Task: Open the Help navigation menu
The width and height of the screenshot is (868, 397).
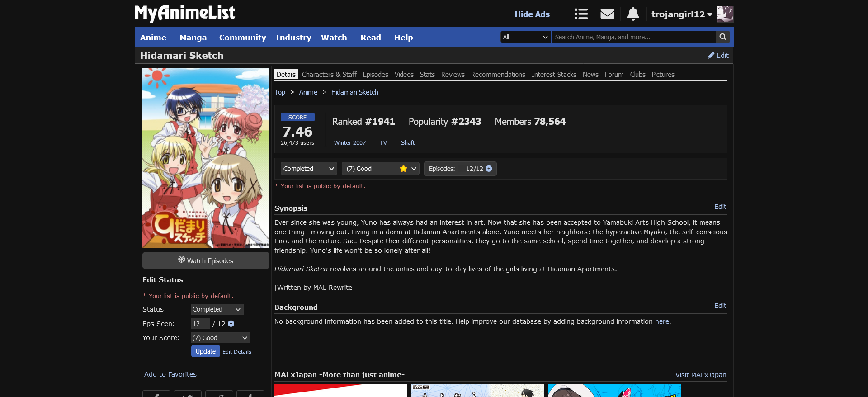Action: (x=404, y=38)
